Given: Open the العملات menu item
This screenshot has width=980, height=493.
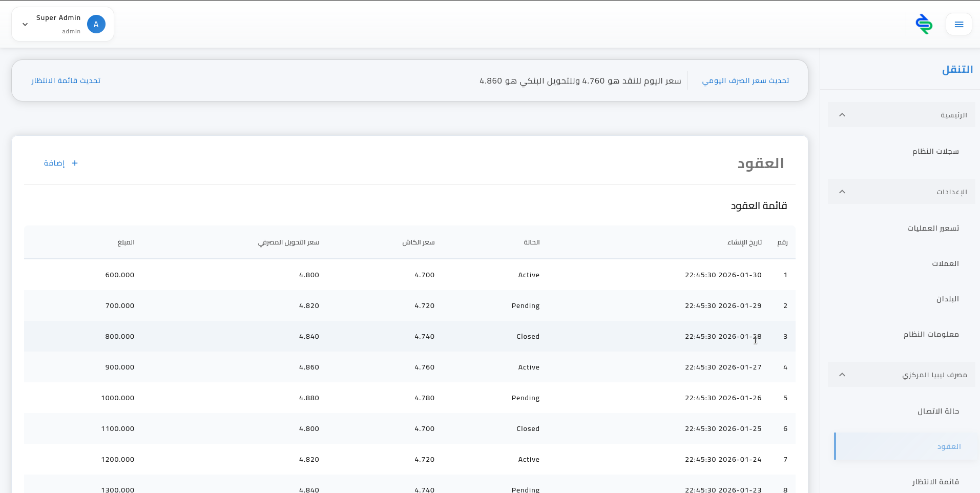Looking at the screenshot, I should point(945,263).
